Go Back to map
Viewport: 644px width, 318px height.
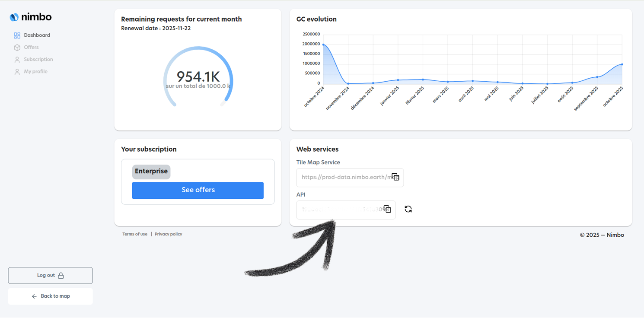coord(50,296)
